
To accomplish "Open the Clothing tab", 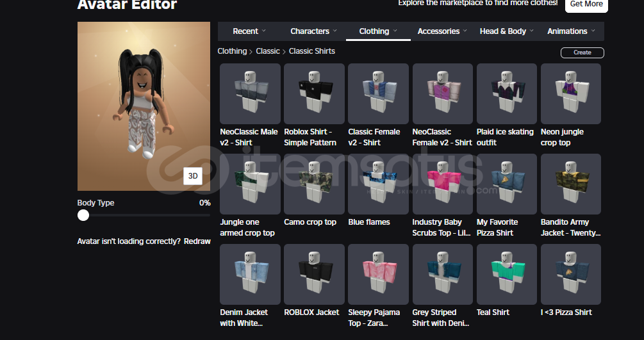I will coord(378,31).
